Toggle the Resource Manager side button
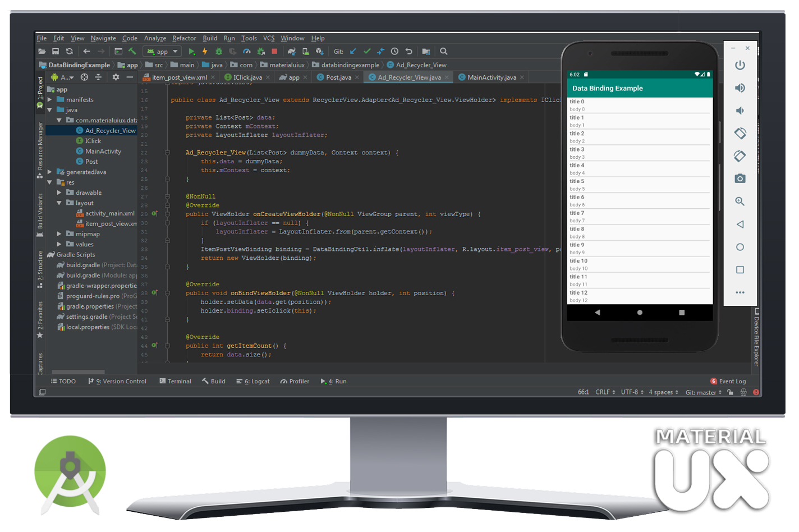Viewport: 799px width, 532px height. (x=40, y=150)
